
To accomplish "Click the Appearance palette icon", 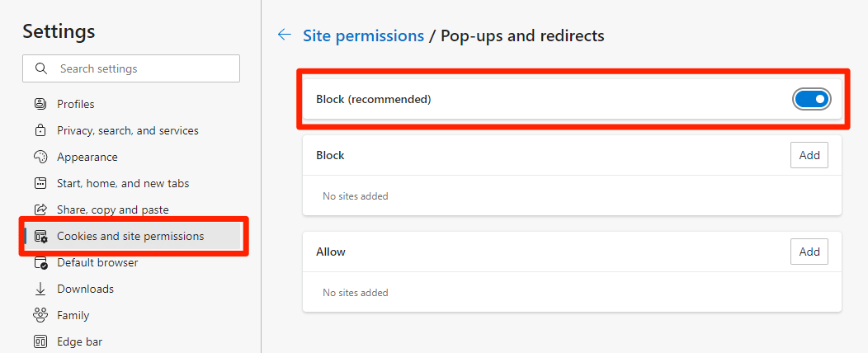I will point(40,158).
